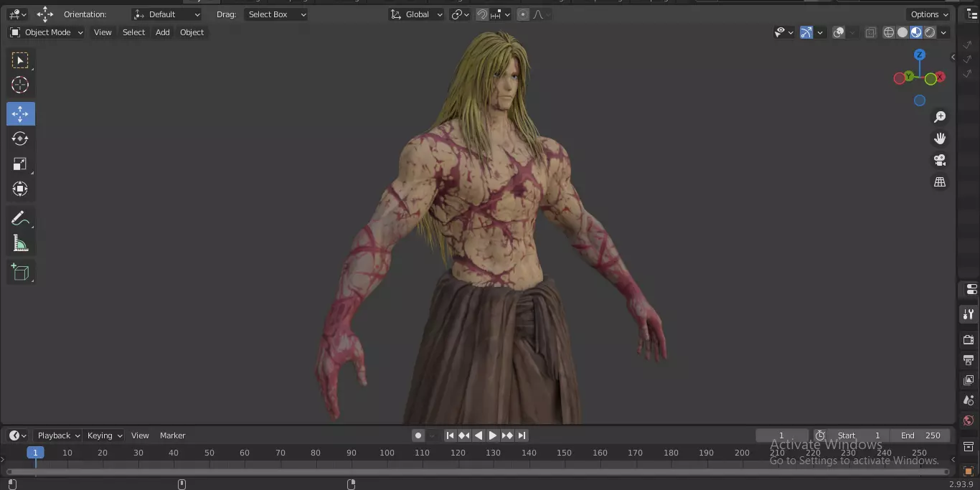Toggle use preview range clock icon
Viewport: 980px width, 490px height.
(x=820, y=435)
